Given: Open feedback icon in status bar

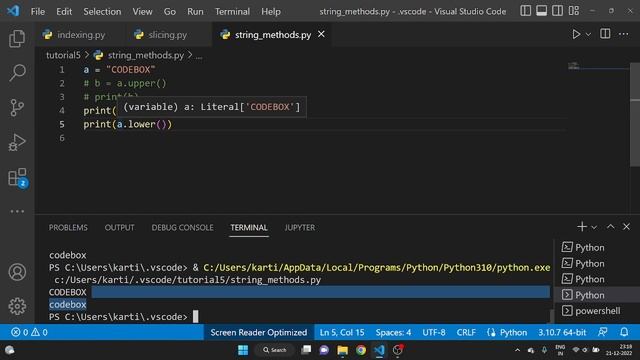Looking at the screenshot, I should (x=602, y=332).
